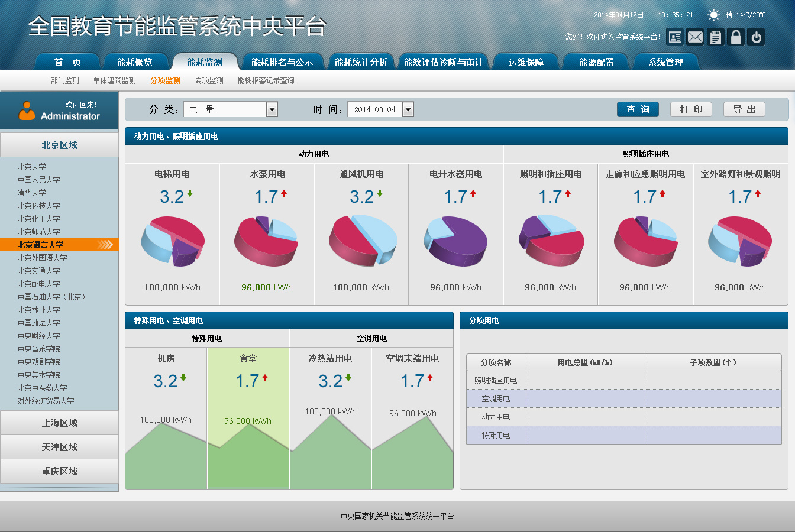Collapse the 北京区域 section
This screenshot has width=795, height=532.
coord(59,145)
